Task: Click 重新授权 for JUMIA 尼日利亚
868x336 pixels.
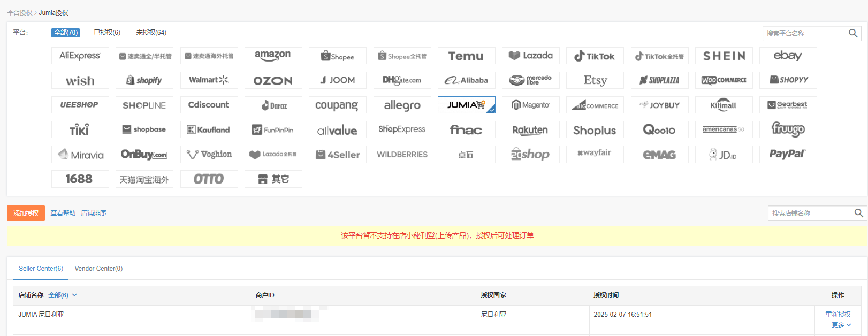Action: point(838,315)
